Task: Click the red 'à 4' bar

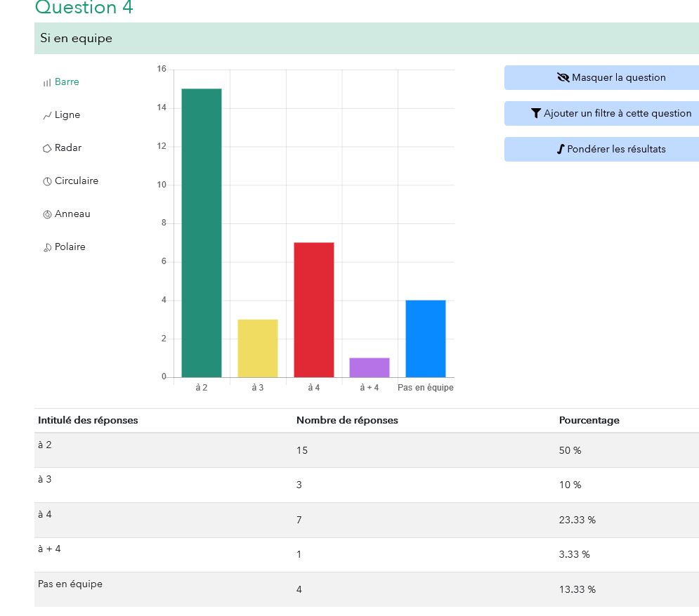Action: pyautogui.click(x=314, y=310)
